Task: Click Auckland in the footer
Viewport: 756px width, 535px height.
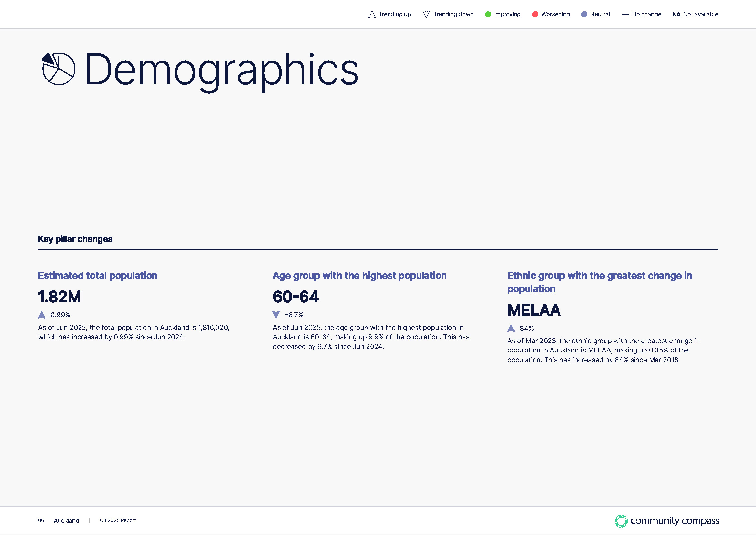Action: point(66,521)
